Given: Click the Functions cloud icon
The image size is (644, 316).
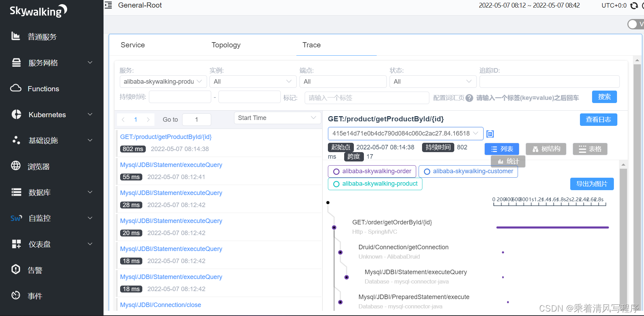Looking at the screenshot, I should [16, 88].
